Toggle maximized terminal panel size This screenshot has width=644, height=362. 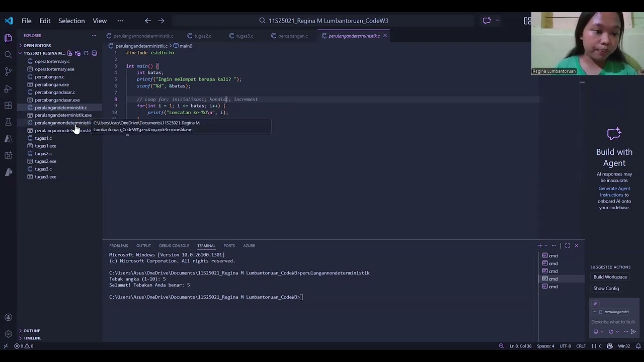click(x=568, y=245)
